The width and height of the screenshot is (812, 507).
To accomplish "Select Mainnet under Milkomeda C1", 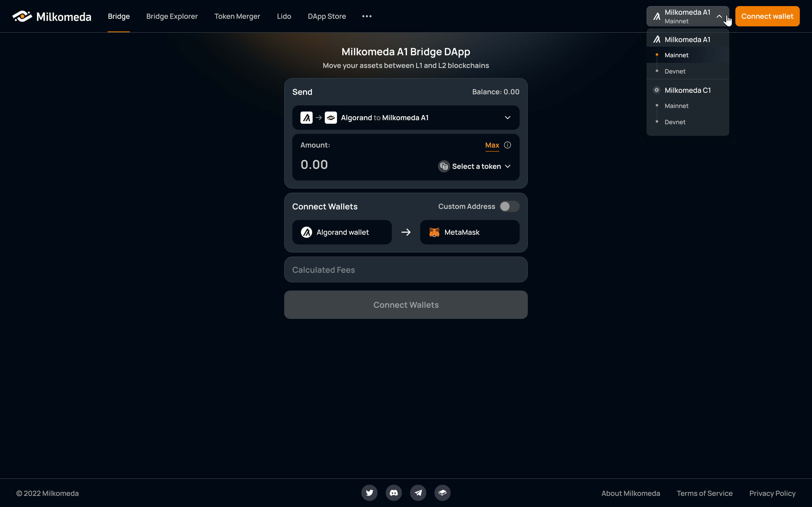I will click(676, 106).
